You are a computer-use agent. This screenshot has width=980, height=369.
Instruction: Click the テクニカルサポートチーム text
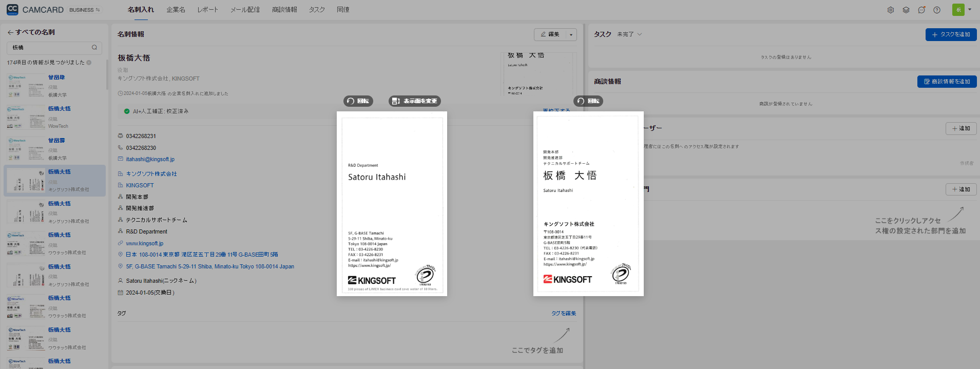pos(157,220)
